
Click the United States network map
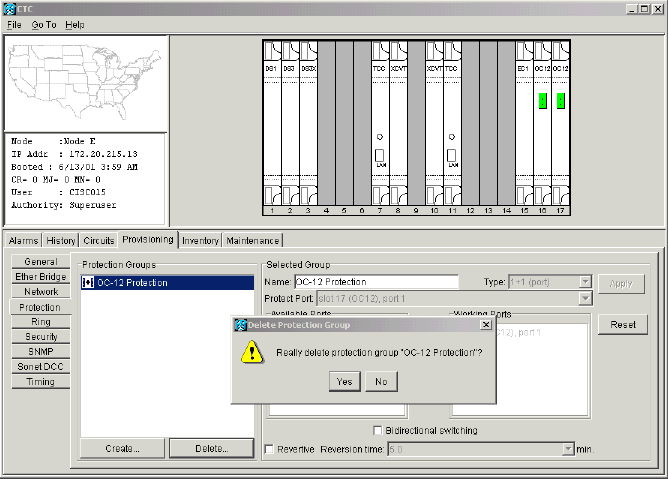point(85,82)
